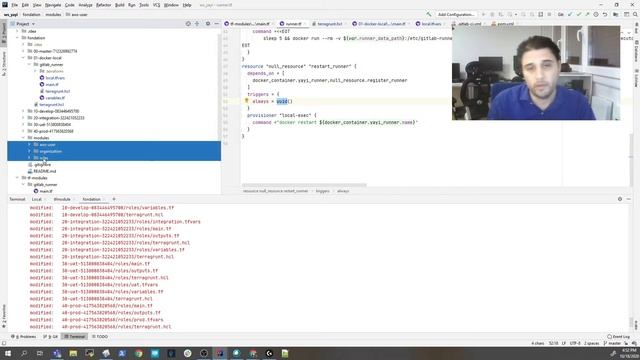Screen dimensions: 640x360
Task: Open the Terminal tool window button
Action: [x=75, y=337]
